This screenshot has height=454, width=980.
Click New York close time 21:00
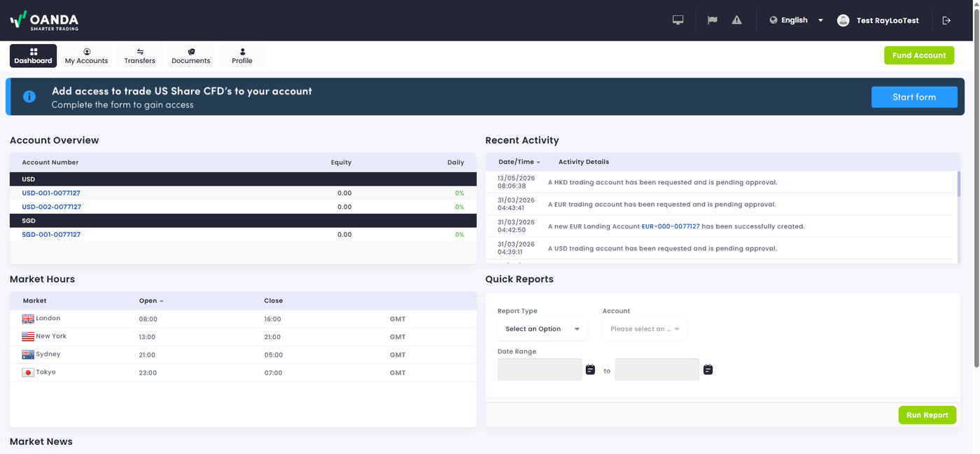click(273, 337)
